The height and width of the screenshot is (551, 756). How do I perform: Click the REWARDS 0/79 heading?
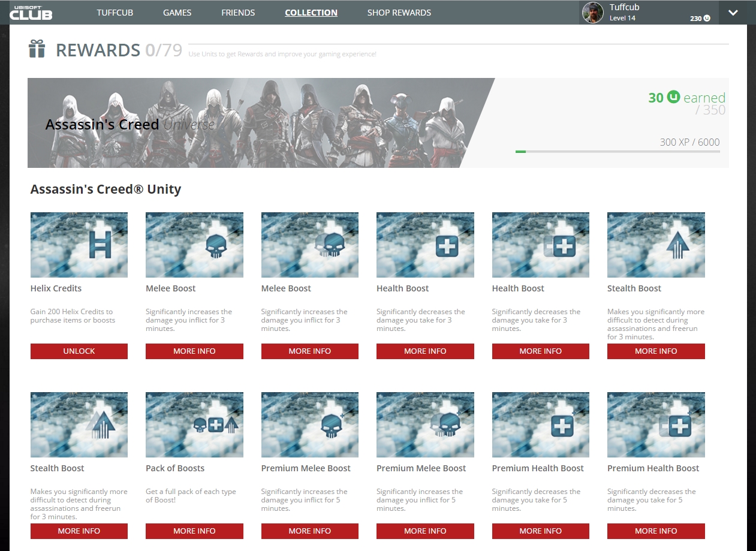tap(119, 50)
